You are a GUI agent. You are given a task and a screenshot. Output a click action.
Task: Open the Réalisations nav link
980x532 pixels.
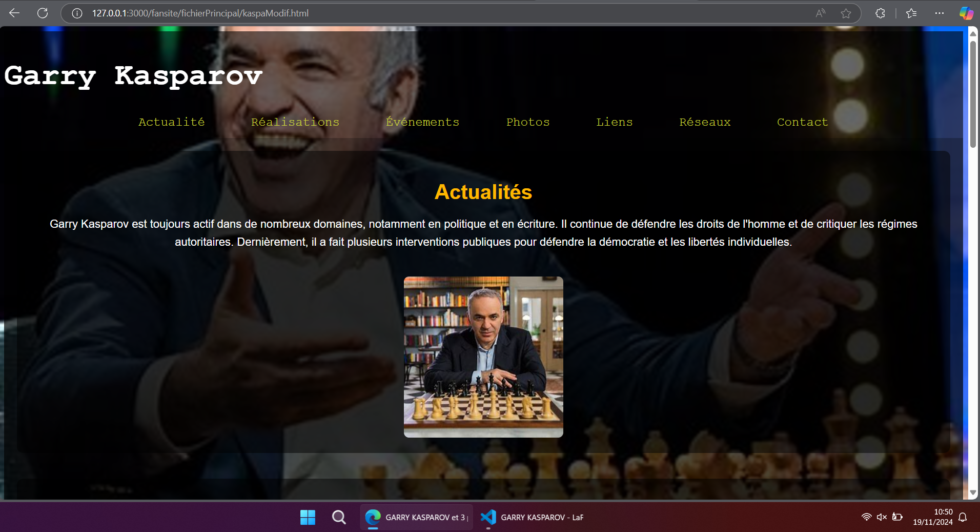(295, 122)
